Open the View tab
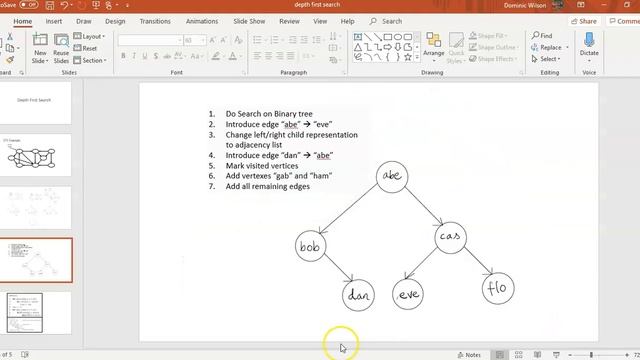The height and width of the screenshot is (360, 640). (320, 21)
